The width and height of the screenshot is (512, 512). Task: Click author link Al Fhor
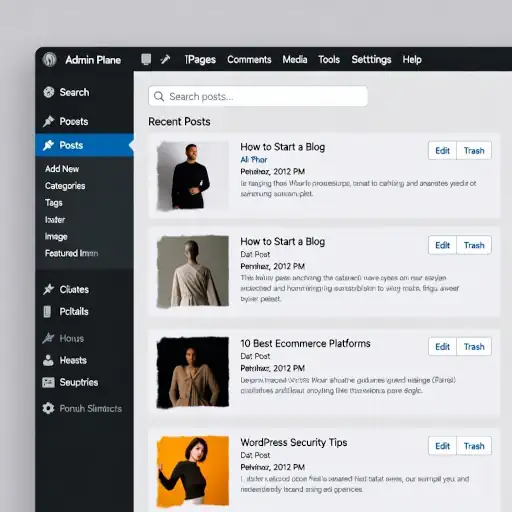254,160
